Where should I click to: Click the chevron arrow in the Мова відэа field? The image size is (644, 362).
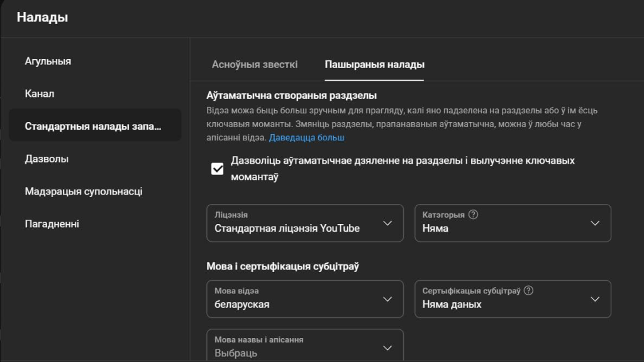(387, 299)
